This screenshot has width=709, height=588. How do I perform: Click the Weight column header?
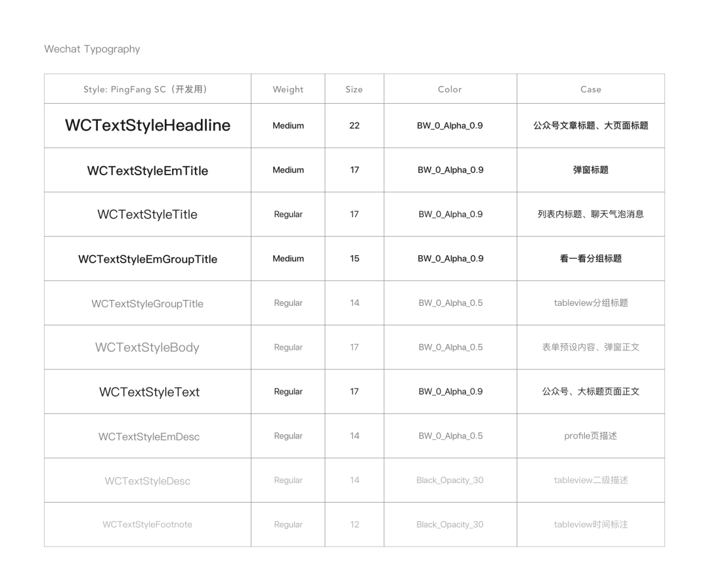tap(288, 89)
